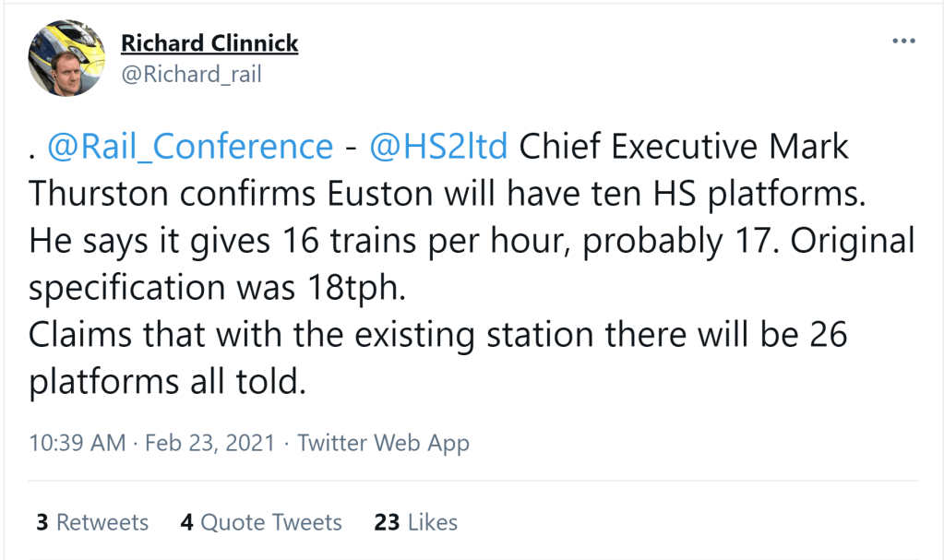This screenshot has width=944, height=560.
Task: View the 4 Quote Tweets list
Action: coord(261,522)
